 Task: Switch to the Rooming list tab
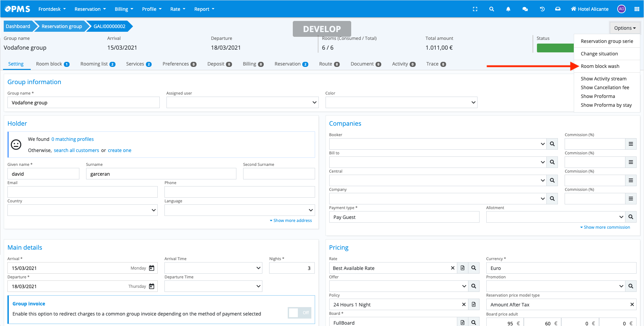click(97, 64)
